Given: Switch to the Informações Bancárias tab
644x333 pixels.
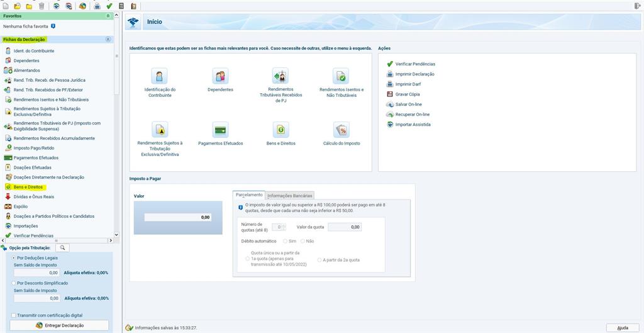Looking at the screenshot, I should (x=290, y=196).
